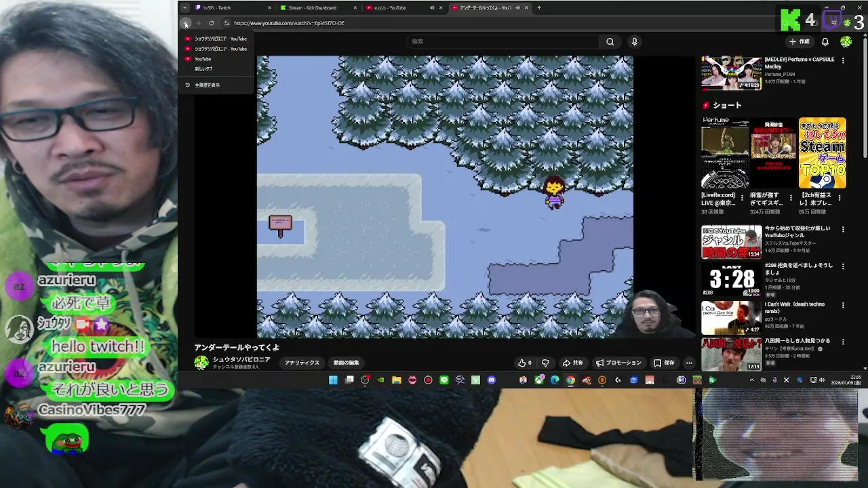Open the LINE app on taskbar
Screen dimensions: 868x488
[x=444, y=380]
